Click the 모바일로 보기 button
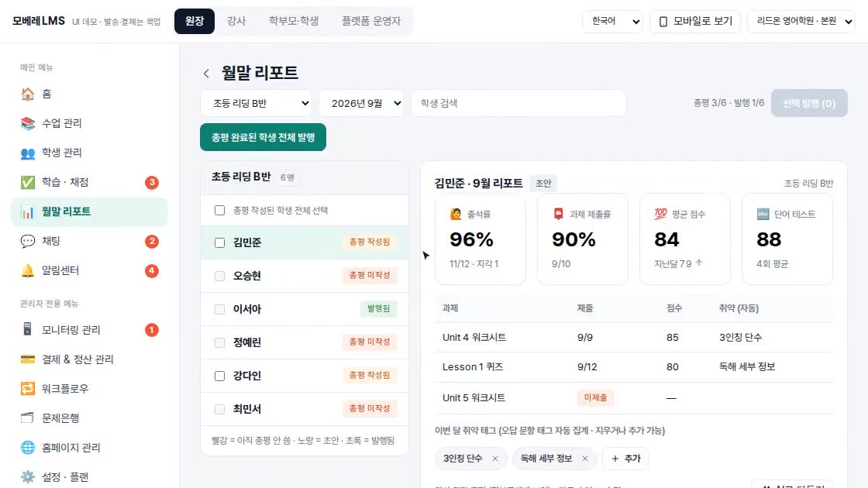The image size is (868, 488). [x=695, y=22]
